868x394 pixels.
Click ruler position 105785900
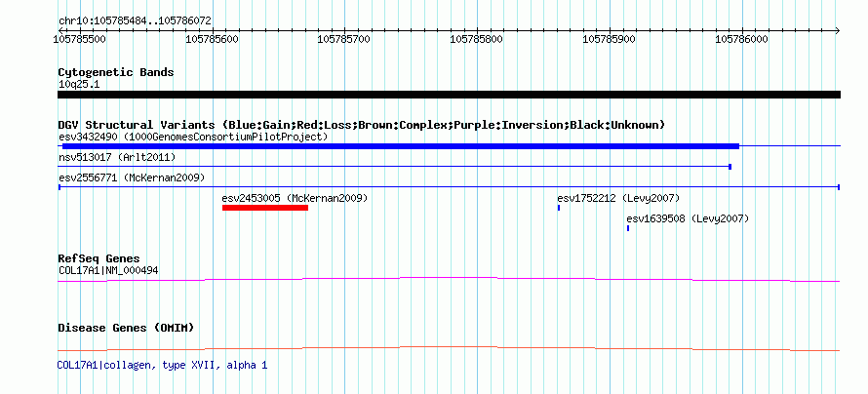610,39
